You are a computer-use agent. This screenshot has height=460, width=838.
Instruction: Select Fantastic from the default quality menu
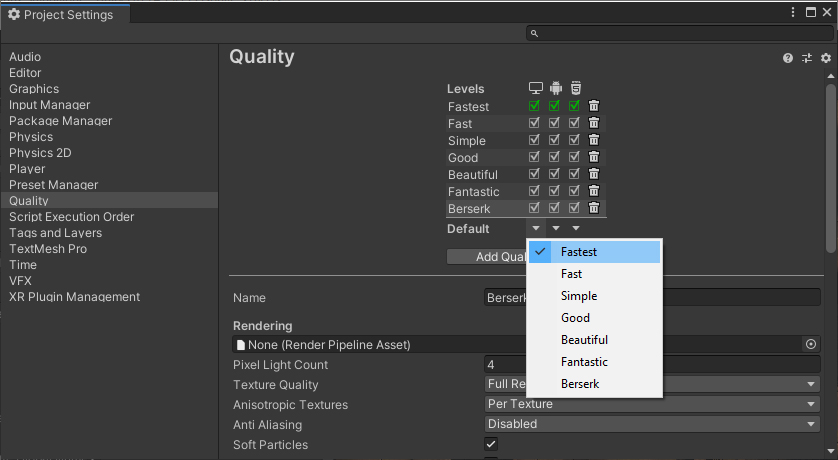point(584,362)
